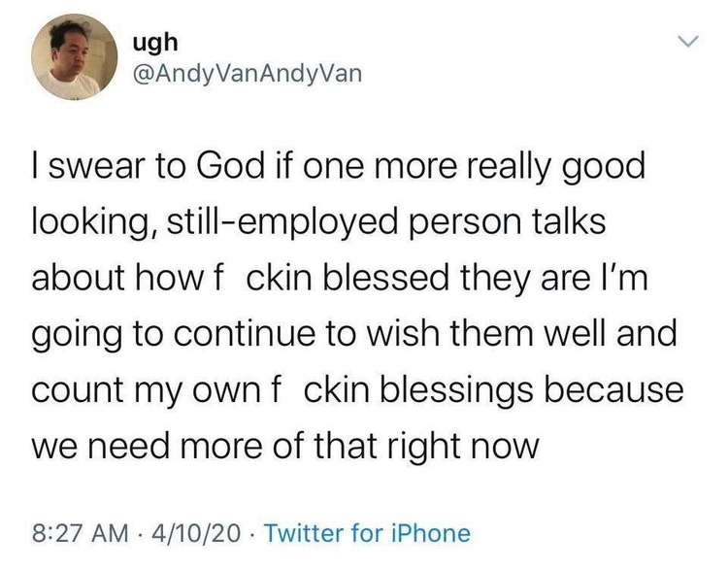Viewport: 728px width, 569px height.
Task: Open the tweet options chevron menu
Action: click(687, 42)
